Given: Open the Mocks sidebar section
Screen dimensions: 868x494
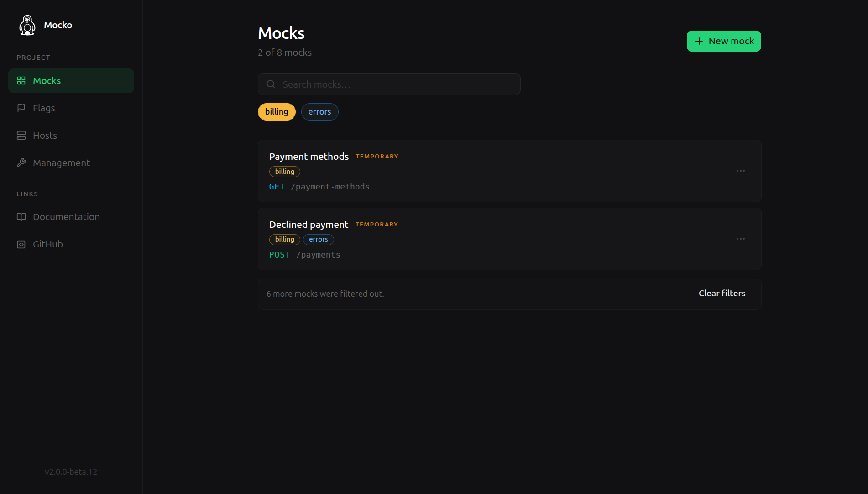Looking at the screenshot, I should [x=71, y=81].
